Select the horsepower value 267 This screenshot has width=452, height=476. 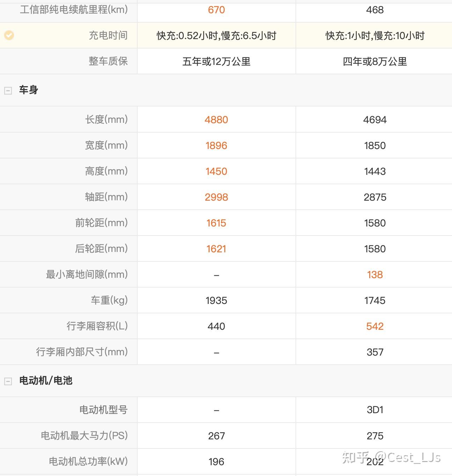217,436
